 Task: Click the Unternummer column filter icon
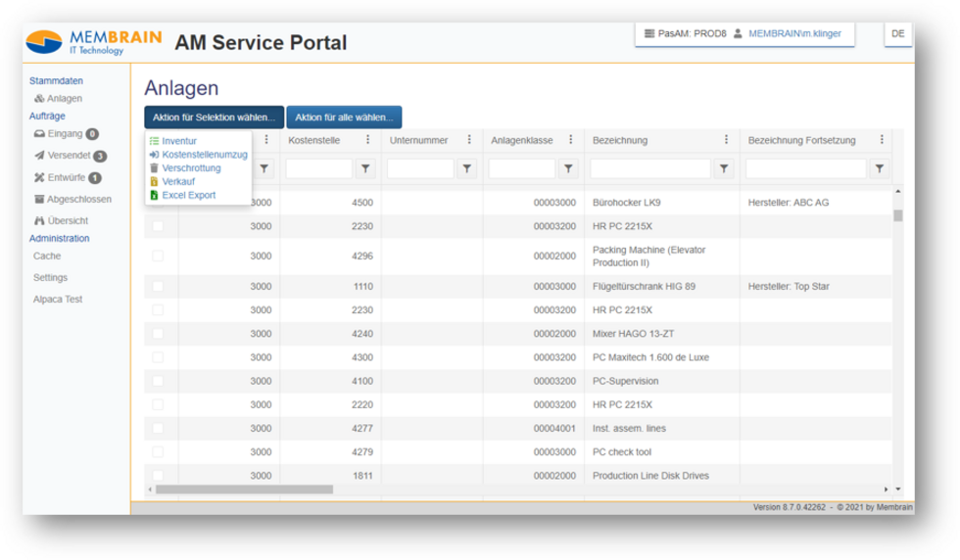pyautogui.click(x=467, y=169)
